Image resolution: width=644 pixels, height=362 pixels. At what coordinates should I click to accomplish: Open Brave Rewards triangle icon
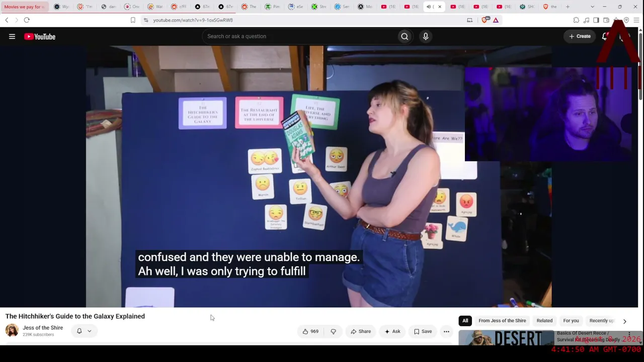click(496, 20)
